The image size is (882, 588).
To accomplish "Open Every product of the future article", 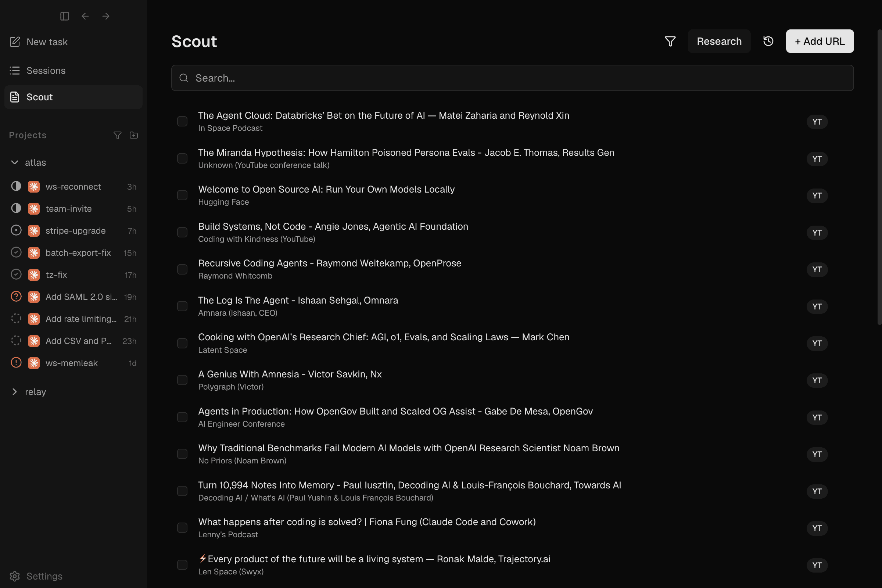I will [x=374, y=559].
